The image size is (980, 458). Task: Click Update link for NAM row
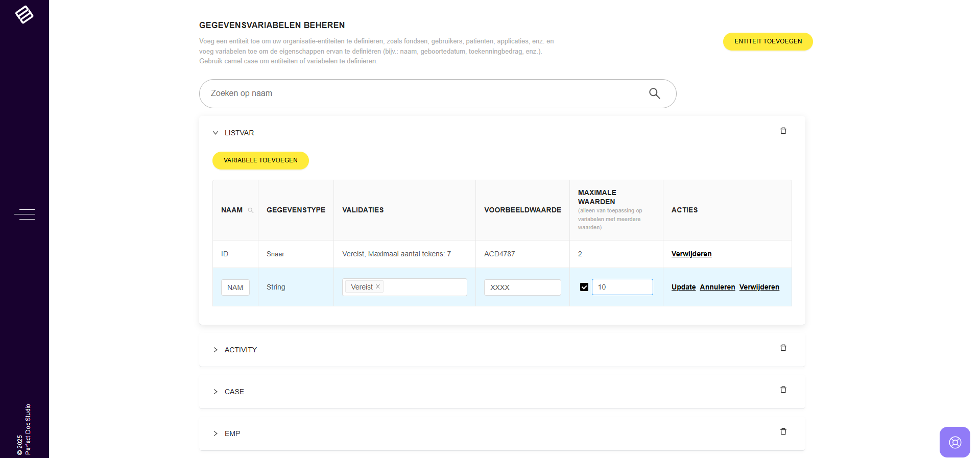point(683,287)
